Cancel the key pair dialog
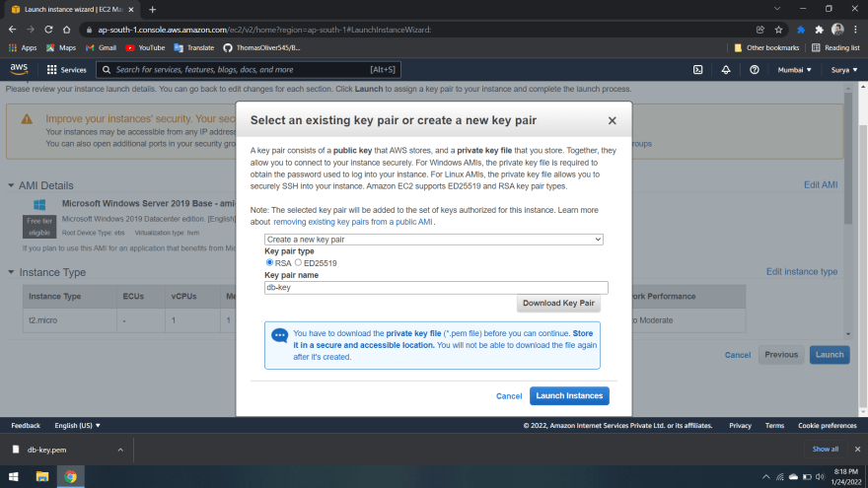 tap(509, 396)
